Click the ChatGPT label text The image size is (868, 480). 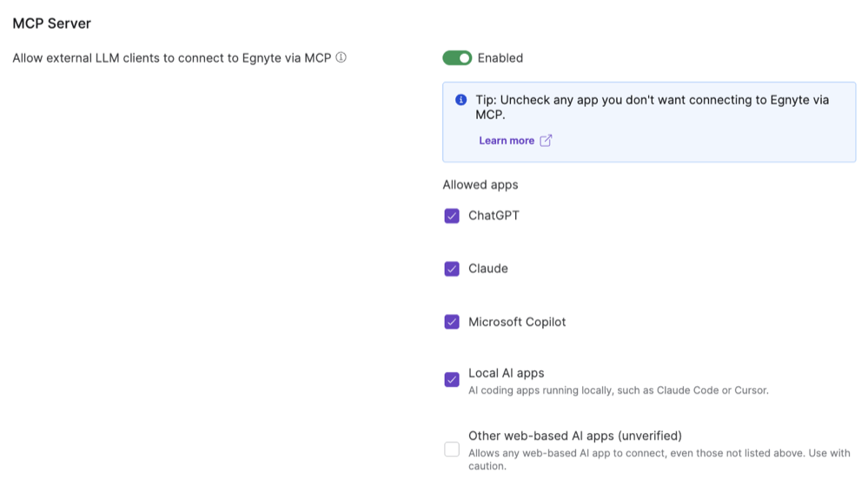pyautogui.click(x=494, y=216)
